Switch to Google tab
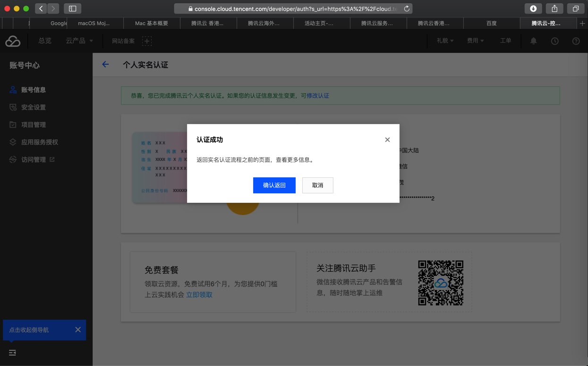Screen dimensions: 588x366 (x=48, y=23)
